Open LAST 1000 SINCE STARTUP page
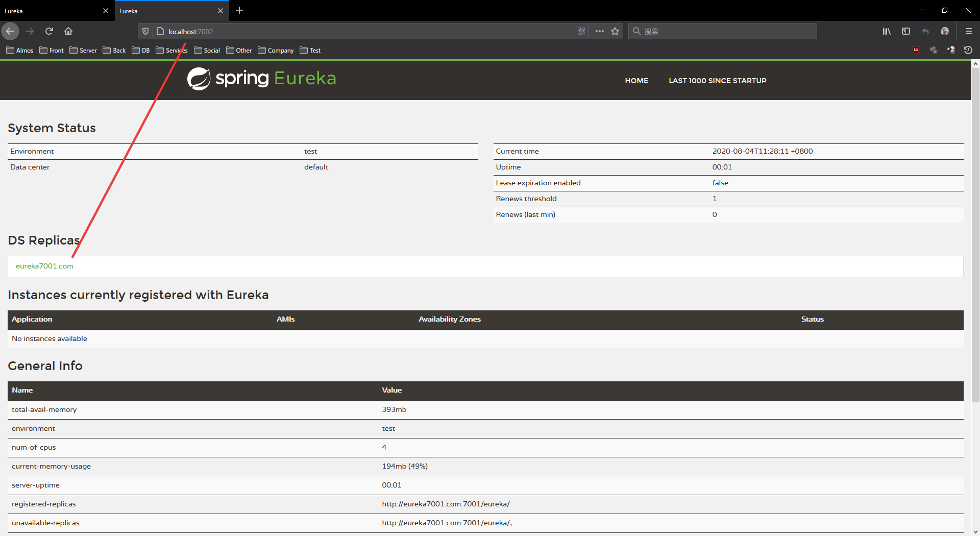This screenshot has height=536, width=980. 717,81
